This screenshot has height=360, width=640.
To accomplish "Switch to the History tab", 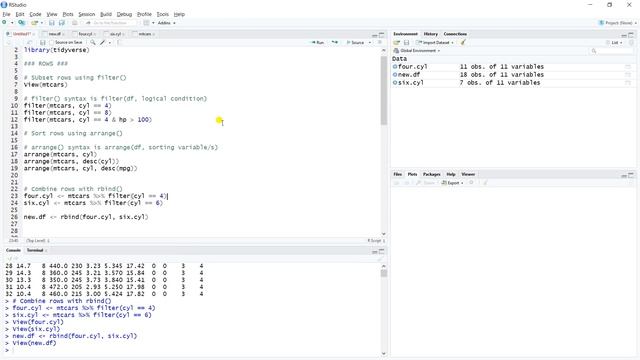I will 431,34.
